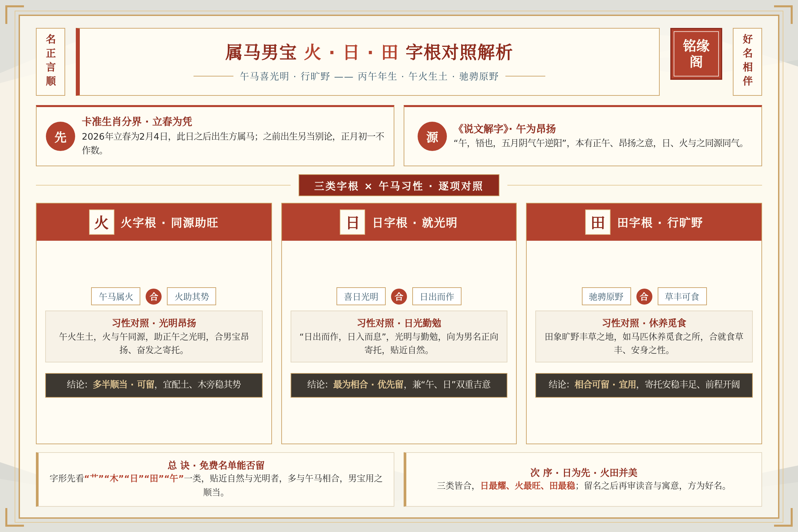Select the 喜日光明 tag
Image resolution: width=798 pixels, height=532 pixels.
pos(361,297)
